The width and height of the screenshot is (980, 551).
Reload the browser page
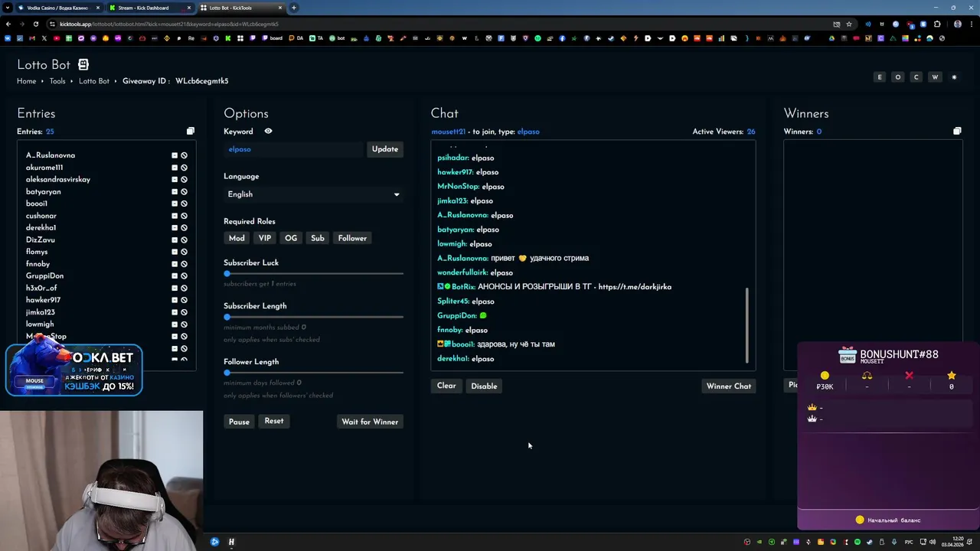tap(35, 24)
